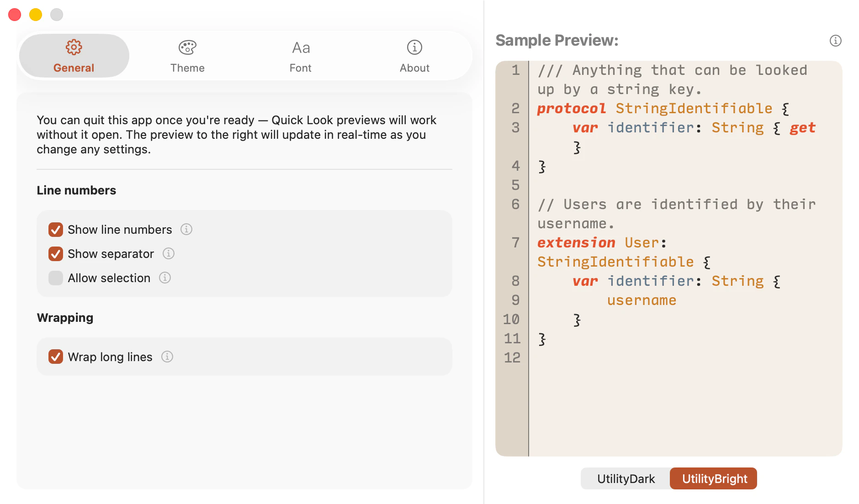Click the 'extension' keyword in preview
The height and width of the screenshot is (504, 859).
(x=576, y=243)
